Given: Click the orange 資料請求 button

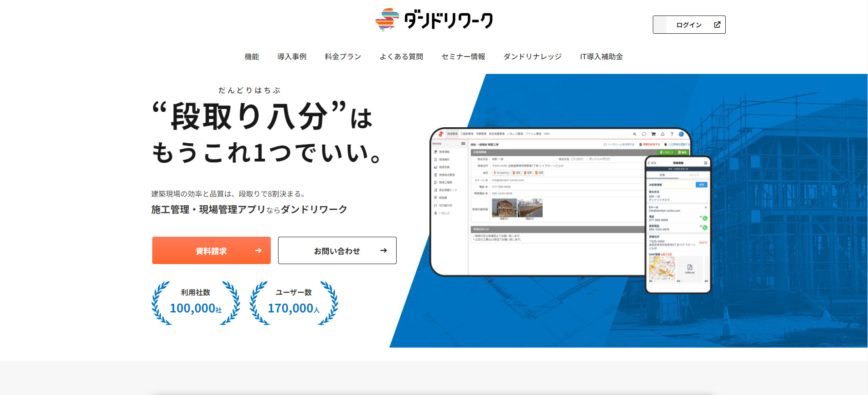Looking at the screenshot, I should click(212, 250).
